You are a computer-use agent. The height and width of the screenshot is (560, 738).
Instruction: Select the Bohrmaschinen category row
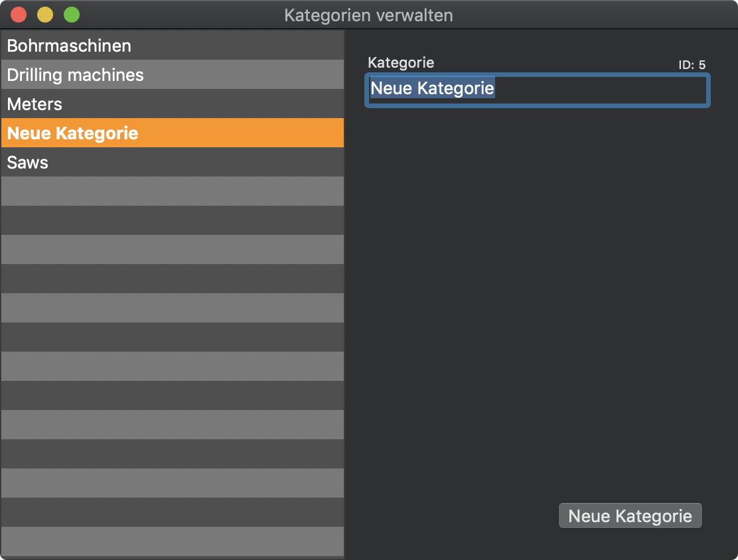pyautogui.click(x=173, y=45)
